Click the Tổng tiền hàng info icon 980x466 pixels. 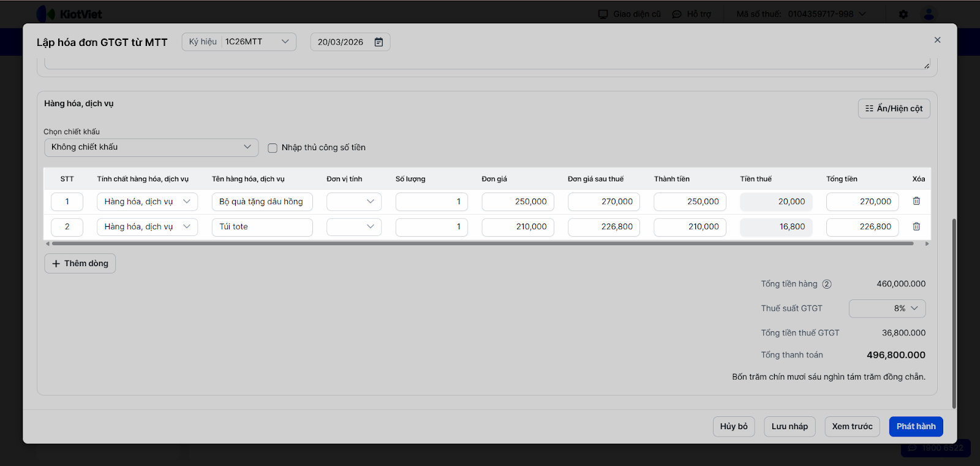pyautogui.click(x=827, y=284)
